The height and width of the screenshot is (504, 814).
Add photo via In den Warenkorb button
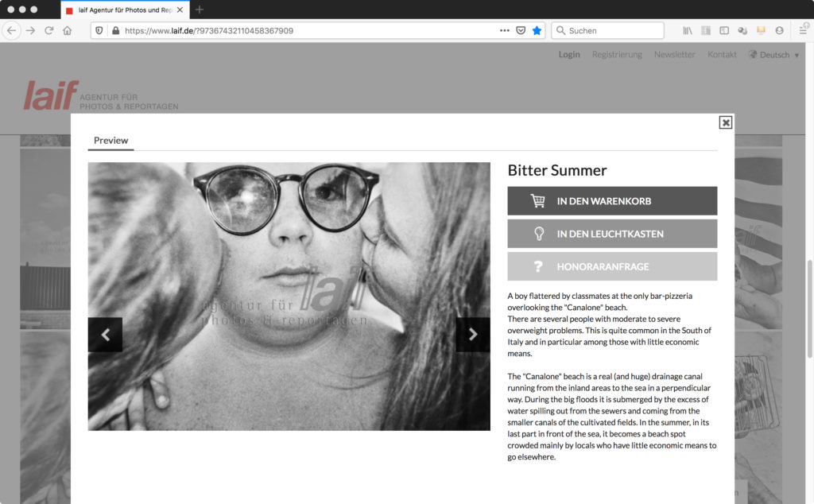612,201
